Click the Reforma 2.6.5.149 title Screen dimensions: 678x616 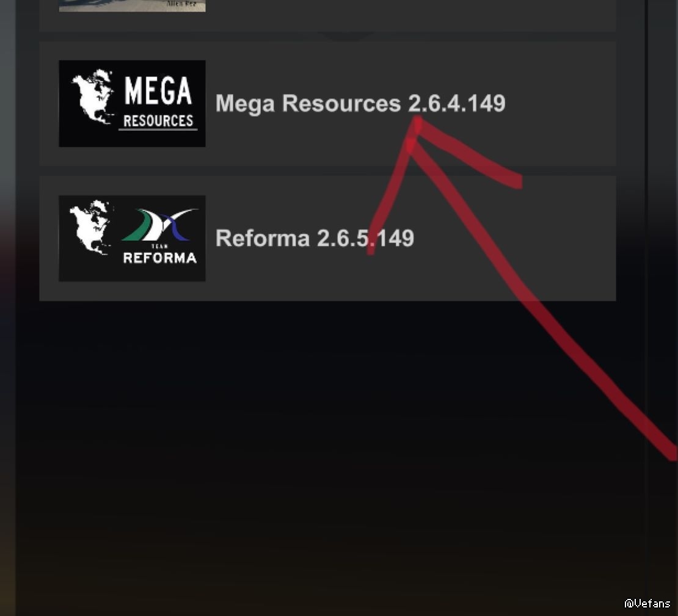[315, 238]
